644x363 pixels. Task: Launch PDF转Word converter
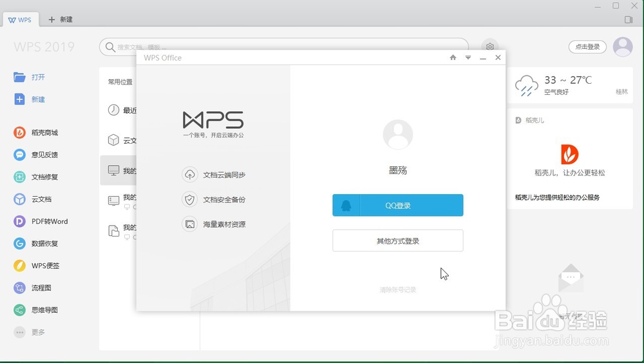[x=40, y=221]
